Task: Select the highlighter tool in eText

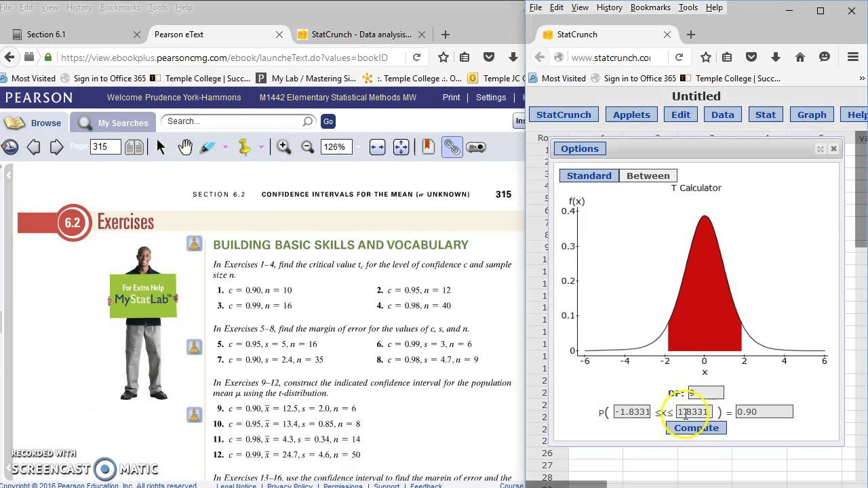Action: (208, 147)
